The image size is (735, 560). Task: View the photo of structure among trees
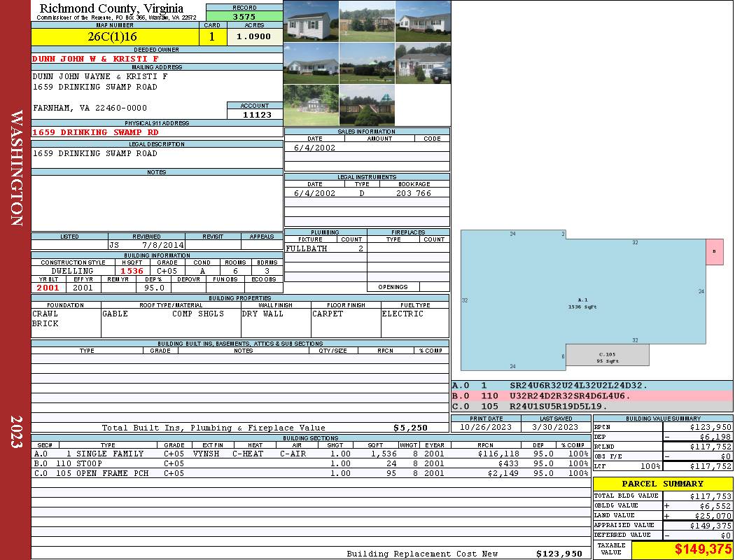click(x=311, y=105)
